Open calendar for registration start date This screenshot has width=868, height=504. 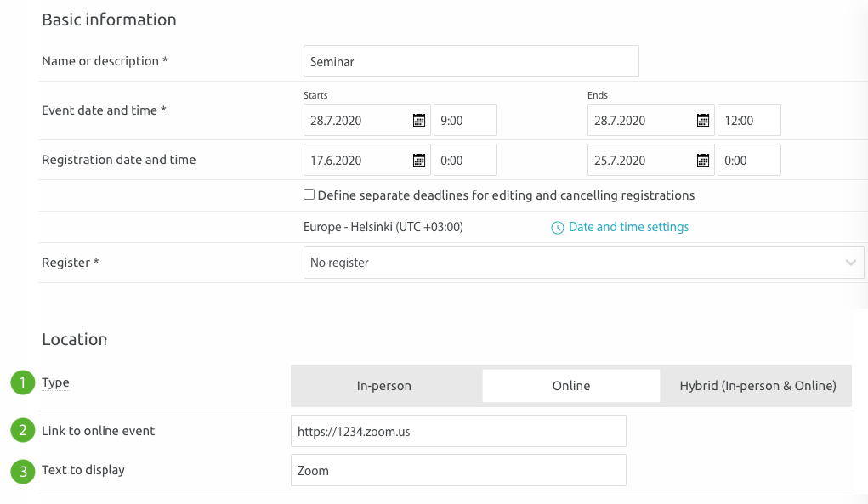tap(419, 161)
